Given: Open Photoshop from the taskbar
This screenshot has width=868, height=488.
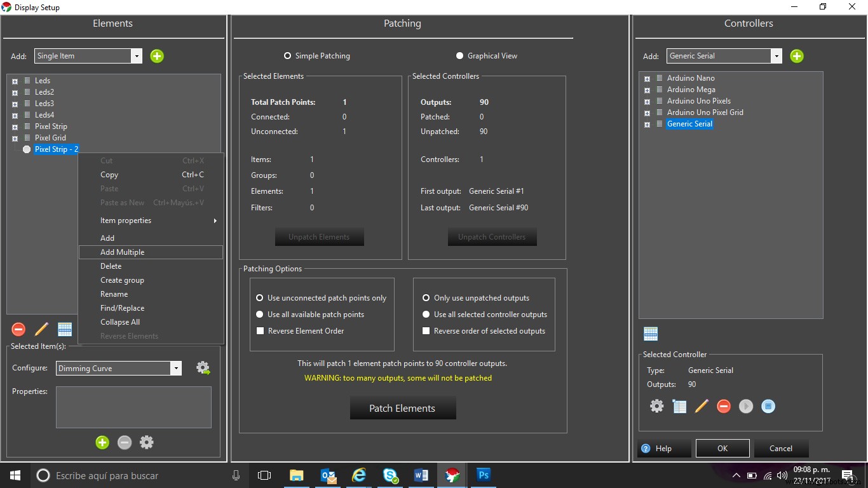Looking at the screenshot, I should (x=483, y=475).
